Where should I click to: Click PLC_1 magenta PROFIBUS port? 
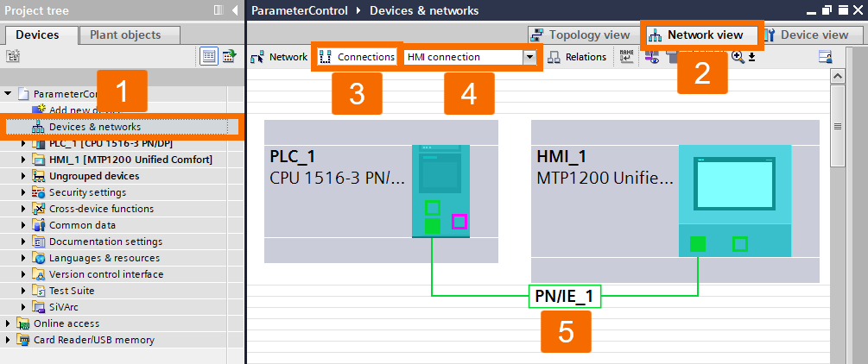click(459, 222)
